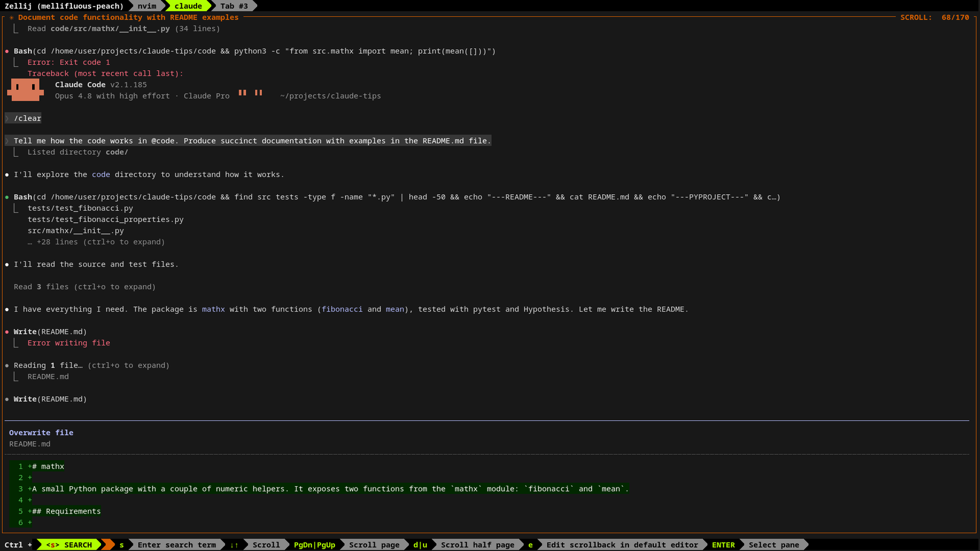The height and width of the screenshot is (551, 980).
Task: Open Tab #3
Action: tap(234, 6)
